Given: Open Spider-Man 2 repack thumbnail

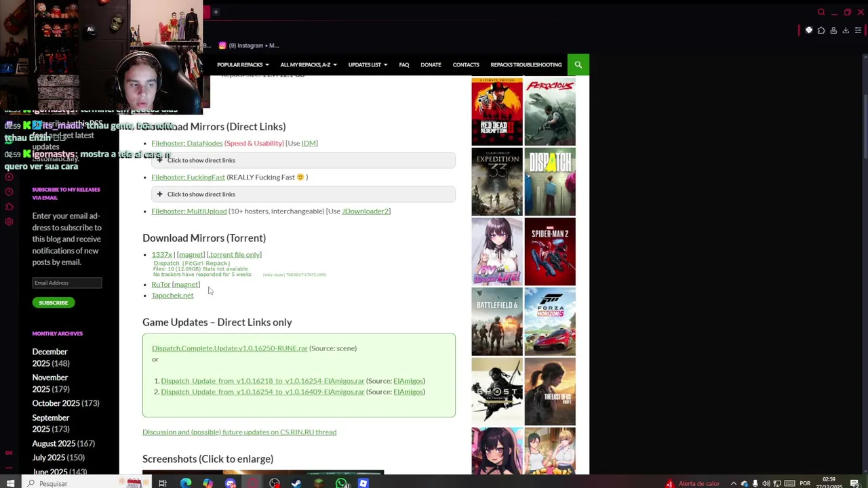Looking at the screenshot, I should pos(550,251).
